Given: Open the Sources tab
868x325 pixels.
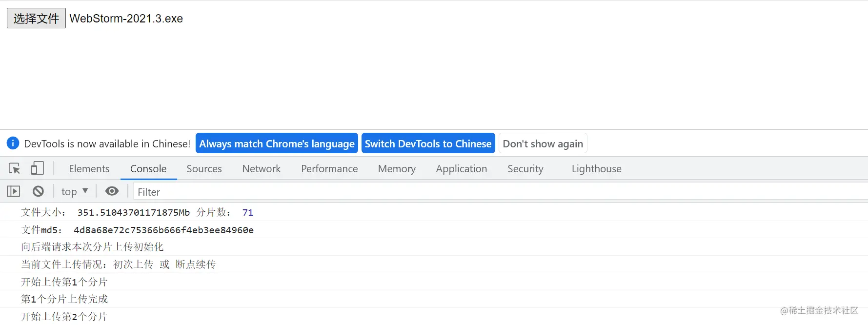Looking at the screenshot, I should [204, 169].
